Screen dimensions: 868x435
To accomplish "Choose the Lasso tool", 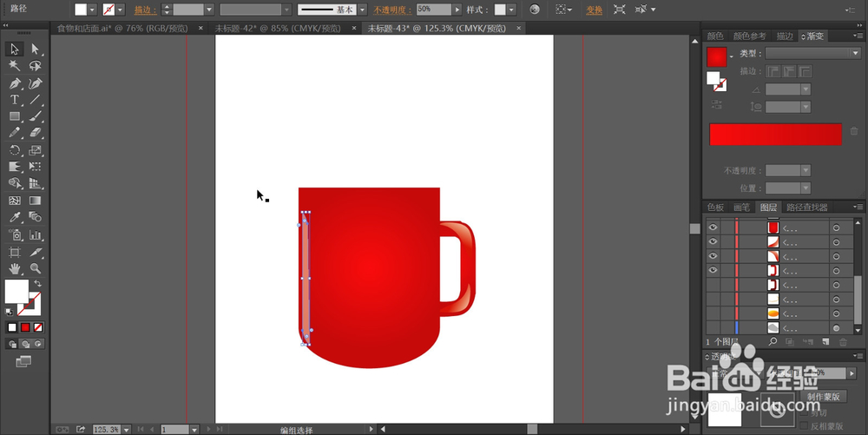I will [35, 66].
